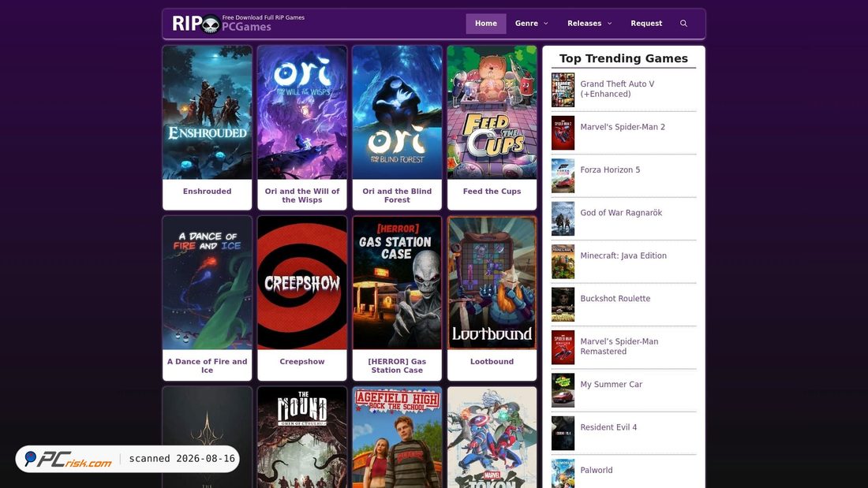Open the Request menu item
Viewport: 868px width, 488px height.
[646, 23]
